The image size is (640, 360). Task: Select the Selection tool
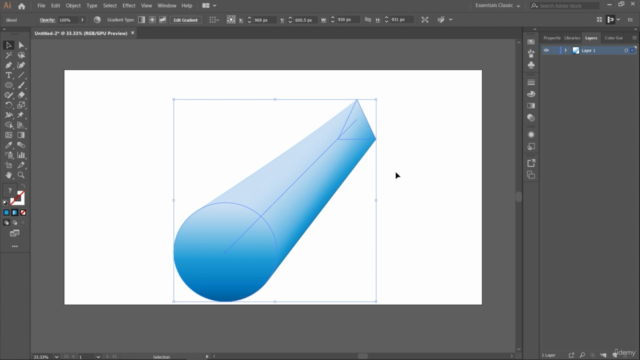tap(9, 45)
